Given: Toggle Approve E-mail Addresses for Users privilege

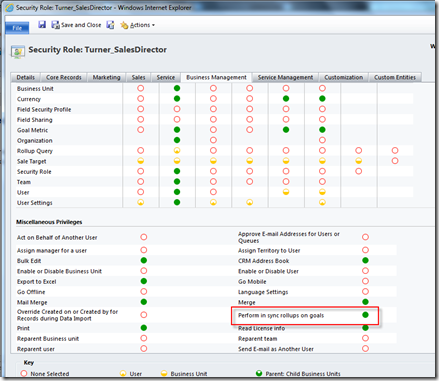Looking at the screenshot, I should tap(365, 237).
